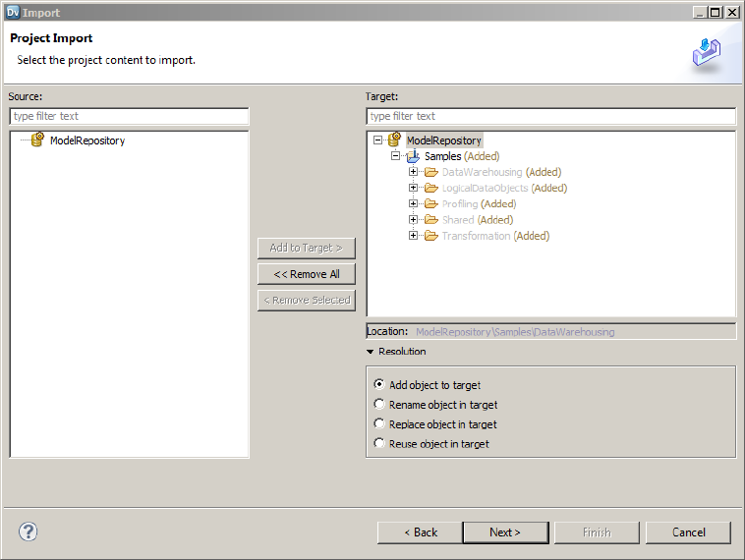The image size is (745, 560).
Task: Cancel the import wizard
Action: (x=688, y=532)
